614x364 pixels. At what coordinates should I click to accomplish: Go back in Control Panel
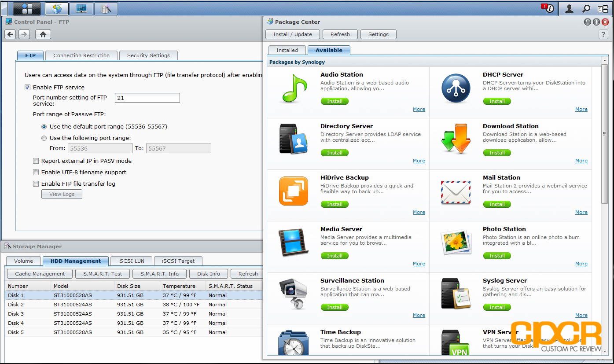(x=11, y=34)
